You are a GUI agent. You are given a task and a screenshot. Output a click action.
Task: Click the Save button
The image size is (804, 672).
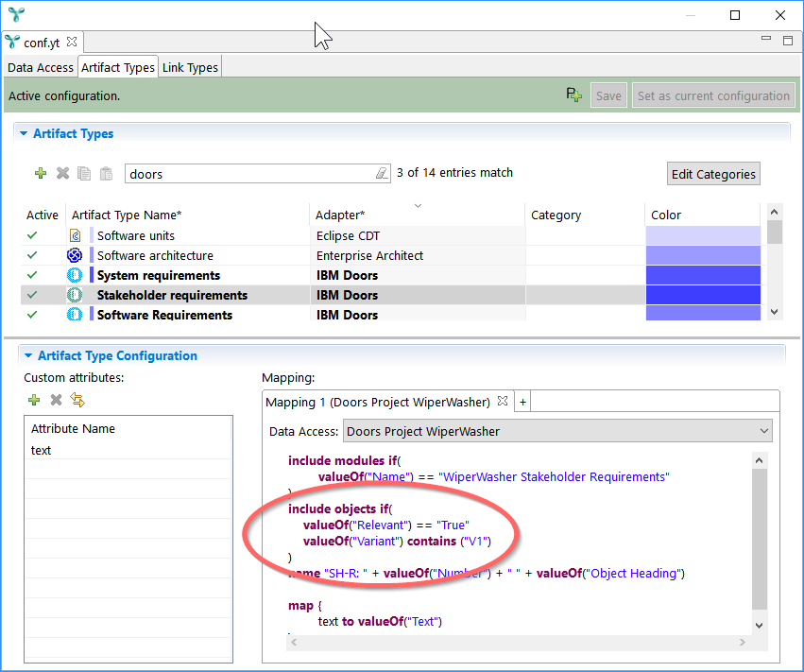[x=608, y=95]
